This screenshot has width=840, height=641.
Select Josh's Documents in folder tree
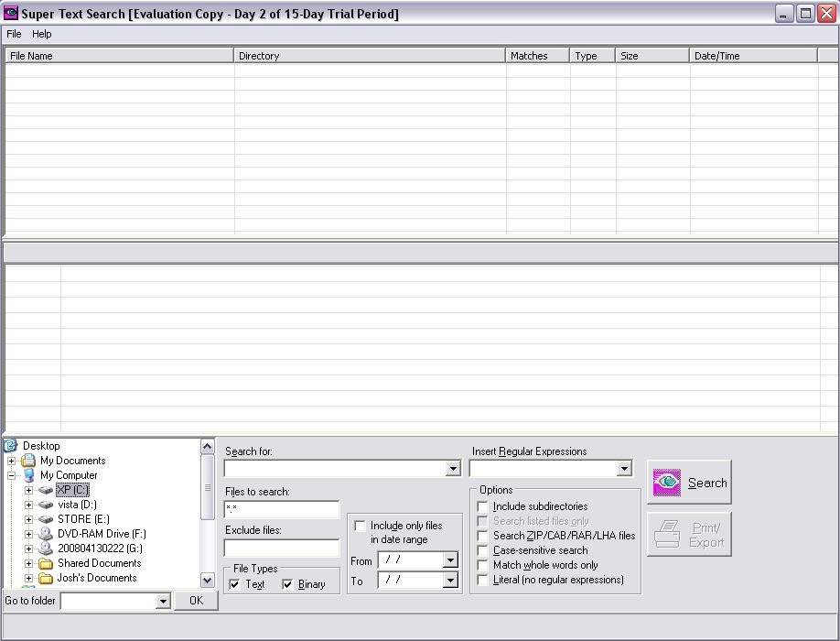[x=97, y=578]
